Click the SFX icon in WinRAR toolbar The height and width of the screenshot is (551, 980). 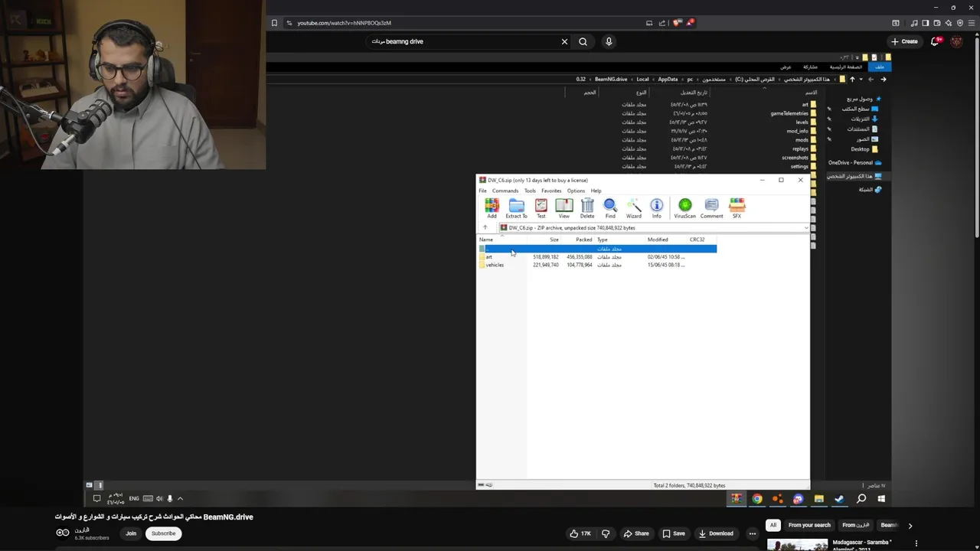[737, 208]
